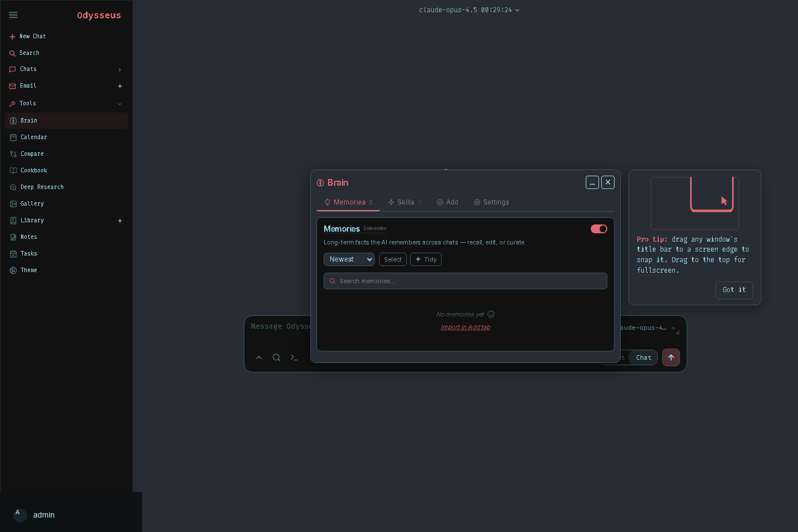
Task: Dismiss the pro tip with Got it
Action: [734, 290]
